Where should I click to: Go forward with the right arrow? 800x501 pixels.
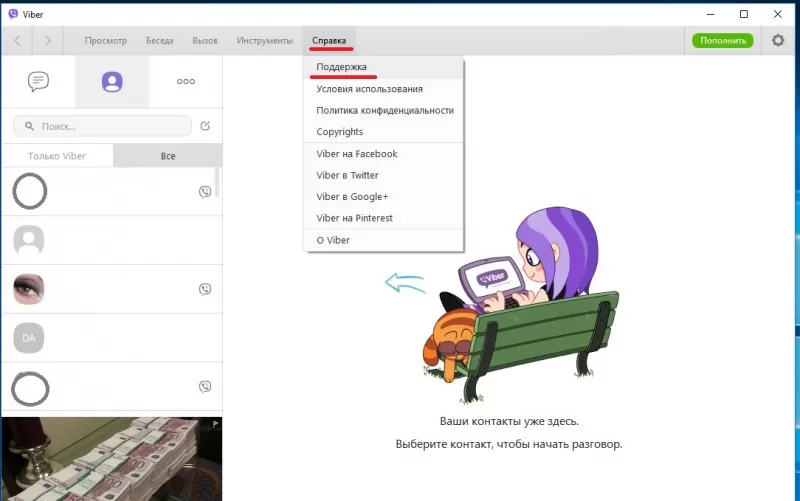point(47,40)
